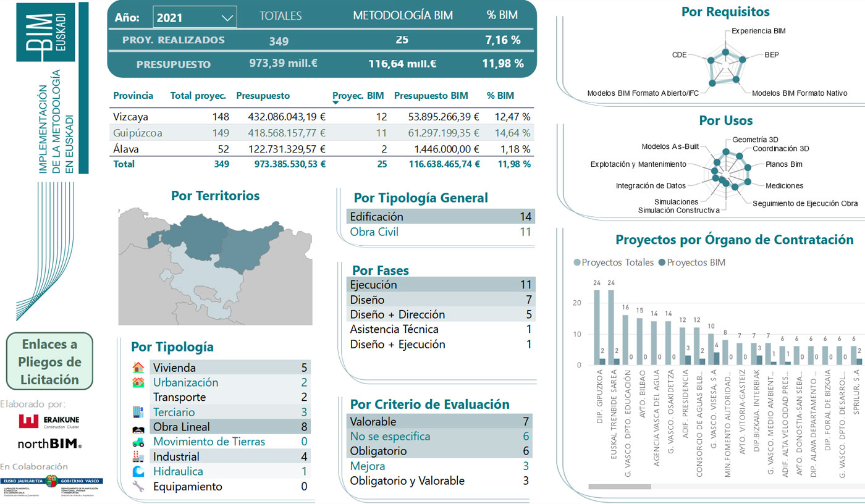Click the Proyec. BIM column sort arrow
This screenshot has height=504, width=865.
(335, 103)
